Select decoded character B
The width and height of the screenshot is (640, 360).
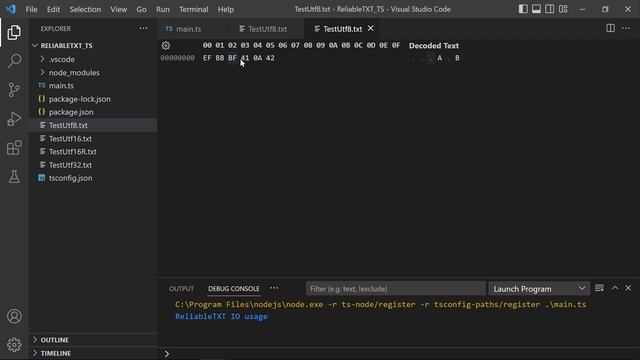point(457,58)
